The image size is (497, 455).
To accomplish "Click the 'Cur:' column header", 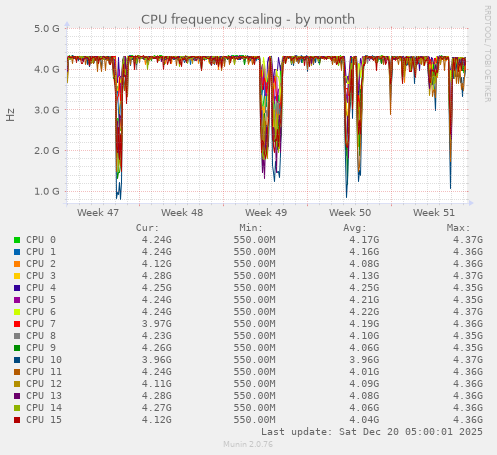I will [147, 228].
